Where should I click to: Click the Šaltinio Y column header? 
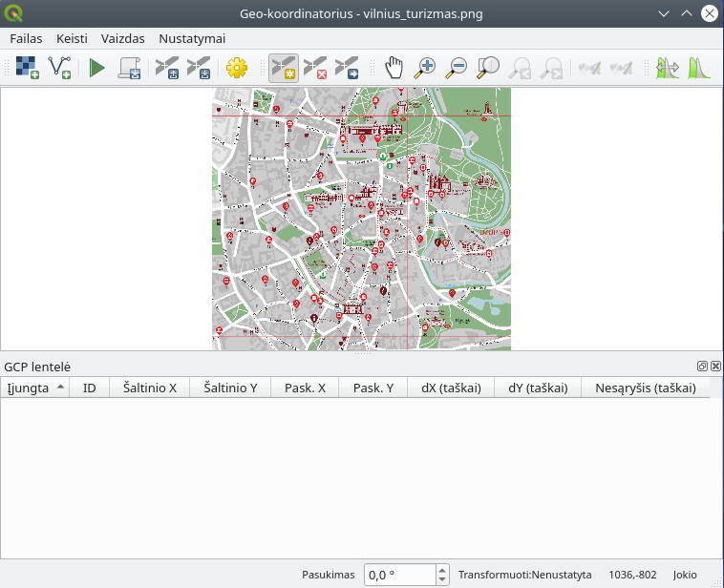pos(230,388)
